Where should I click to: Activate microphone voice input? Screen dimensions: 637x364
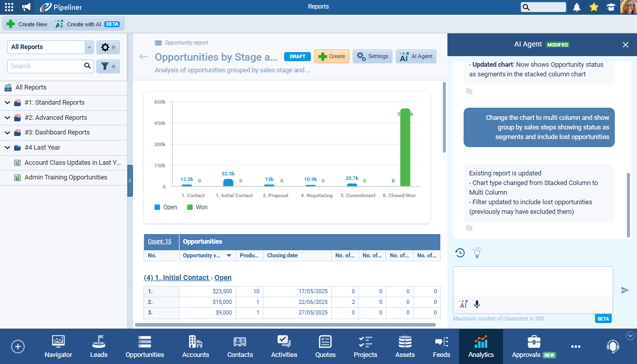(477, 304)
